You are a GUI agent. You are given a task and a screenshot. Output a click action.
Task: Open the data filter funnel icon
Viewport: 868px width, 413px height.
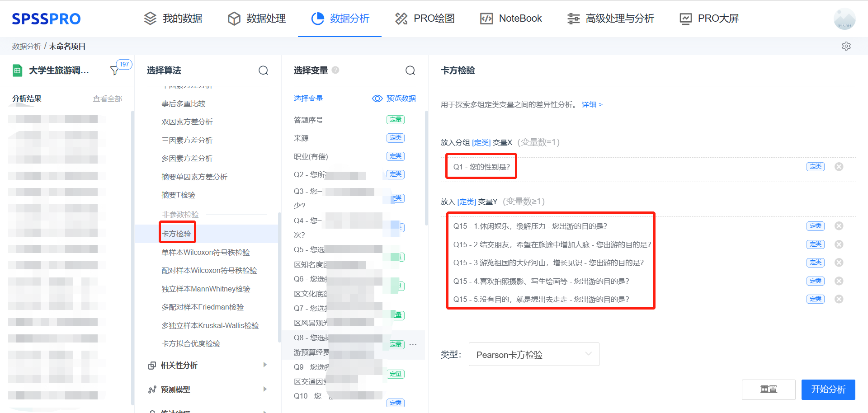[x=115, y=70]
